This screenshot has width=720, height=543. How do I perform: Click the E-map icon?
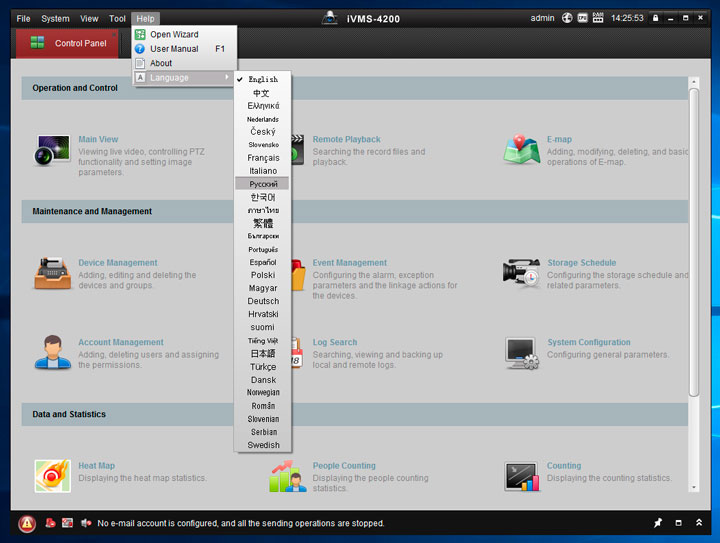[521, 151]
